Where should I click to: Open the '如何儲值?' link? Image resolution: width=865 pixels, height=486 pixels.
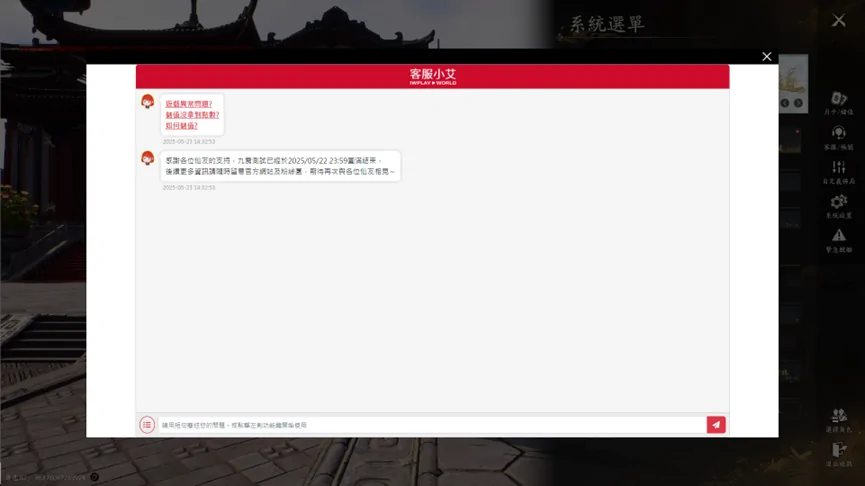pyautogui.click(x=181, y=126)
